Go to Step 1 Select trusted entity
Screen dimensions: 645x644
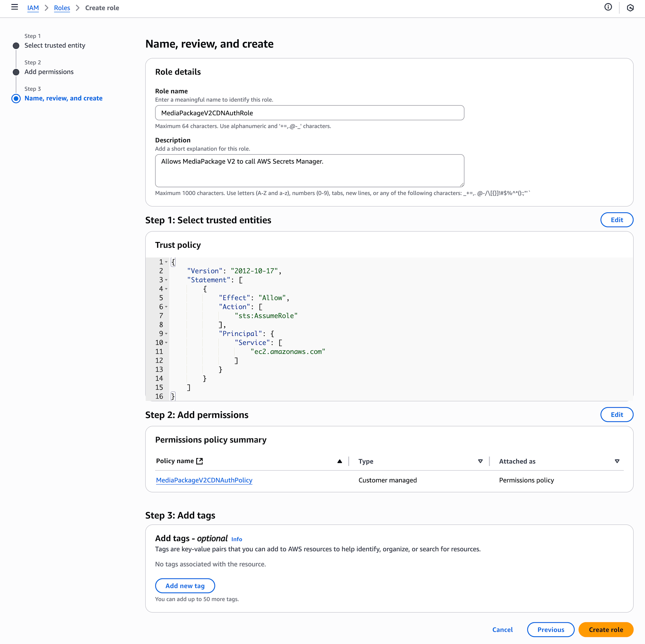(55, 45)
